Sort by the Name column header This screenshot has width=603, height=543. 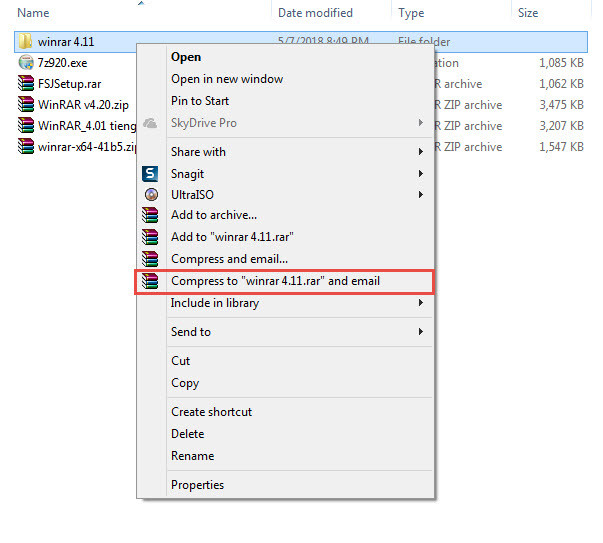pyautogui.click(x=33, y=13)
